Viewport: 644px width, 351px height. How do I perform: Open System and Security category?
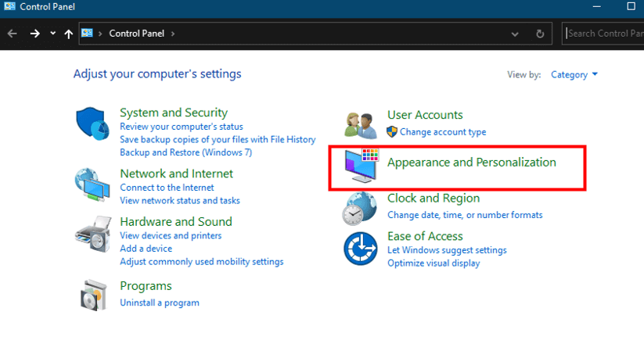(x=173, y=113)
